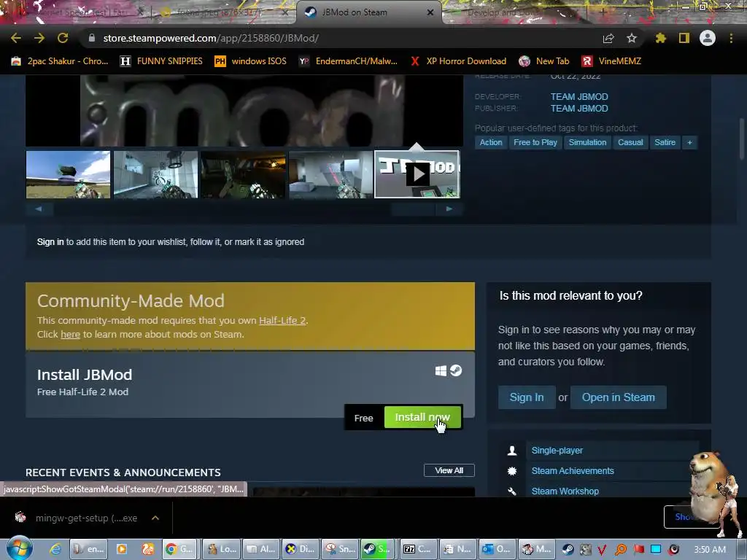Click the TEAM JBMOD developer link

pyautogui.click(x=579, y=97)
